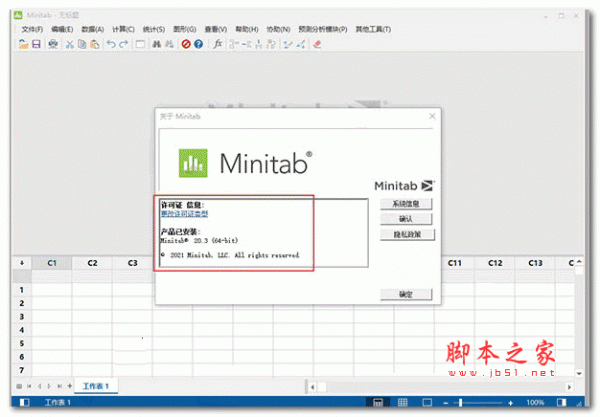Click the Copy icon in toolbar
Viewport: 600px width, 417px height.
click(x=82, y=44)
